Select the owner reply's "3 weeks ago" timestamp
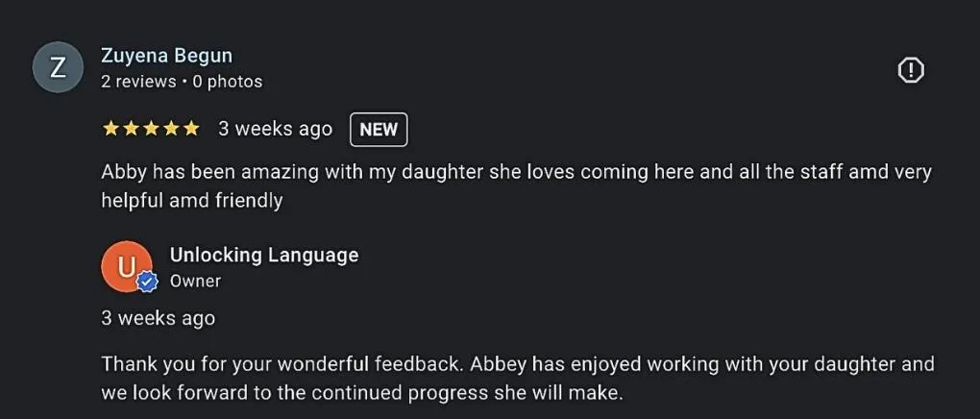The height and width of the screenshot is (419, 980). pos(159,318)
